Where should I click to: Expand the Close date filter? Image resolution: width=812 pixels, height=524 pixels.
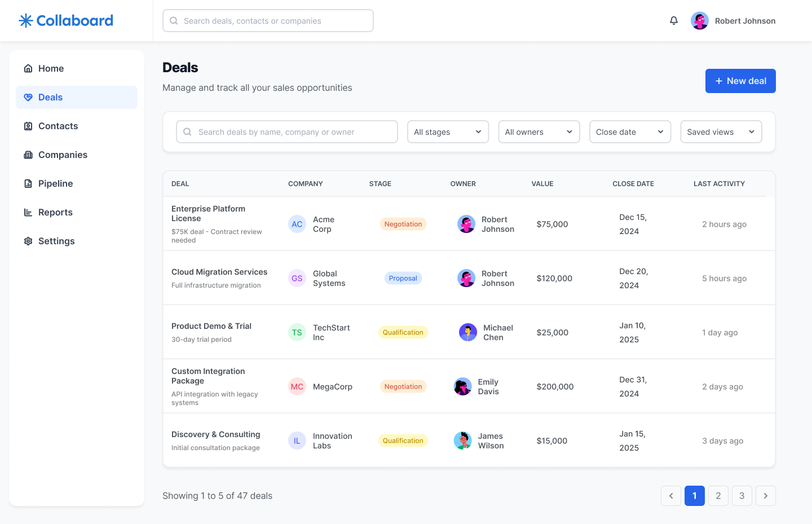coord(630,132)
